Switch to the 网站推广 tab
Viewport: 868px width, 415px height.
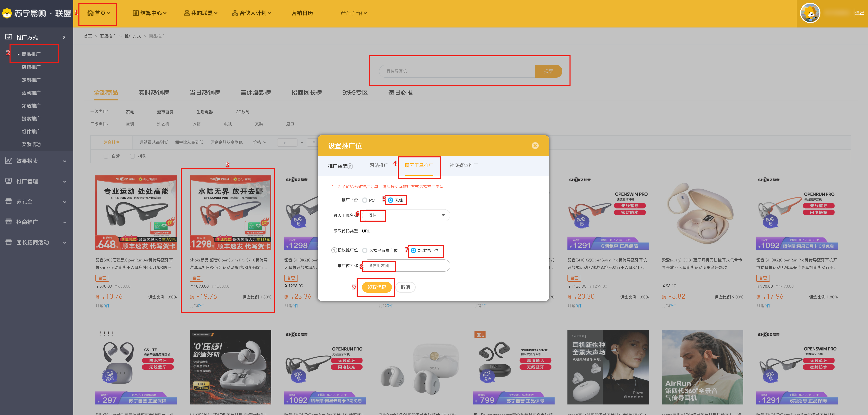coord(378,165)
